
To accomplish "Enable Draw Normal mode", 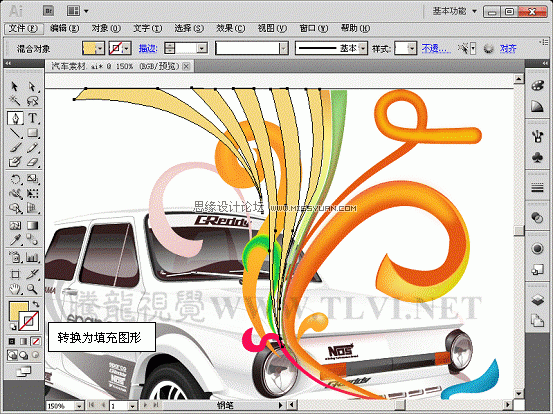I will click(x=12, y=355).
